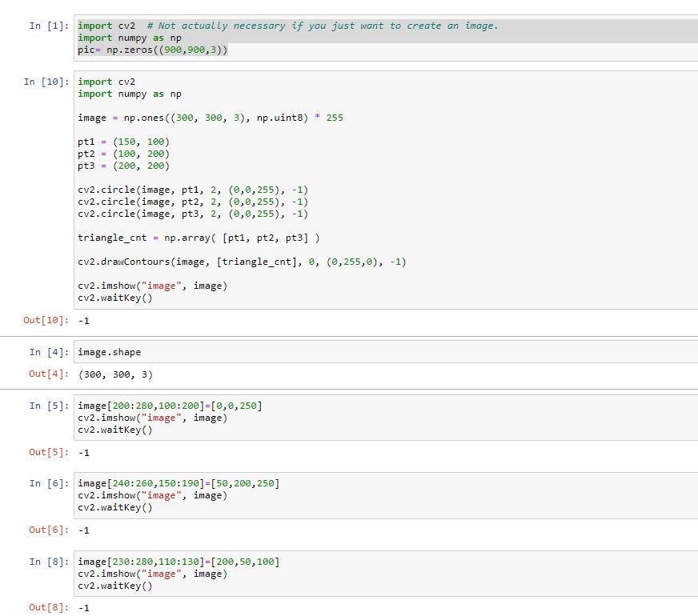Click the line pic= np.zeros((900,900,3))
The image size is (698, 616).
153,50
